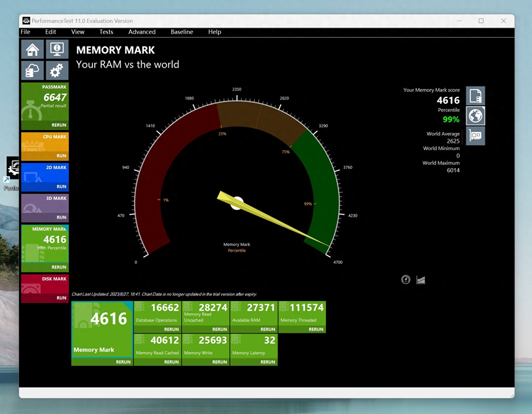This screenshot has width=532, height=414.
Task: Run the 2D Mark test
Action: [62, 187]
